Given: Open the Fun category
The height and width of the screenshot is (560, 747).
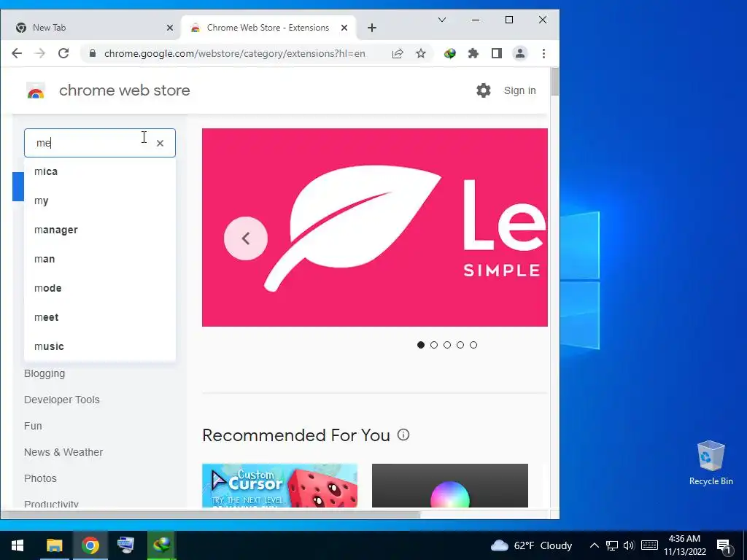Looking at the screenshot, I should click(33, 426).
